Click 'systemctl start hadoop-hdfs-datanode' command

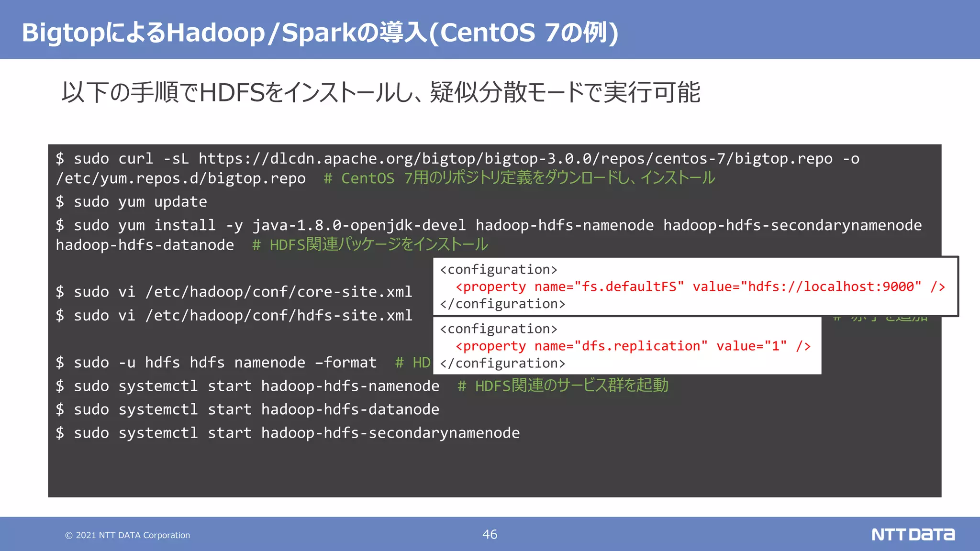pyautogui.click(x=247, y=409)
